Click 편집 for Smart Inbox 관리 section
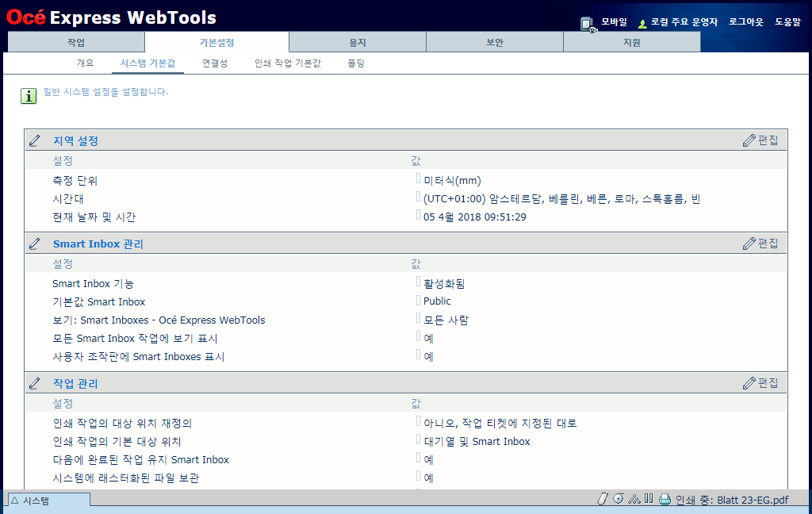Viewport: 812px width, 514px height. point(760,244)
